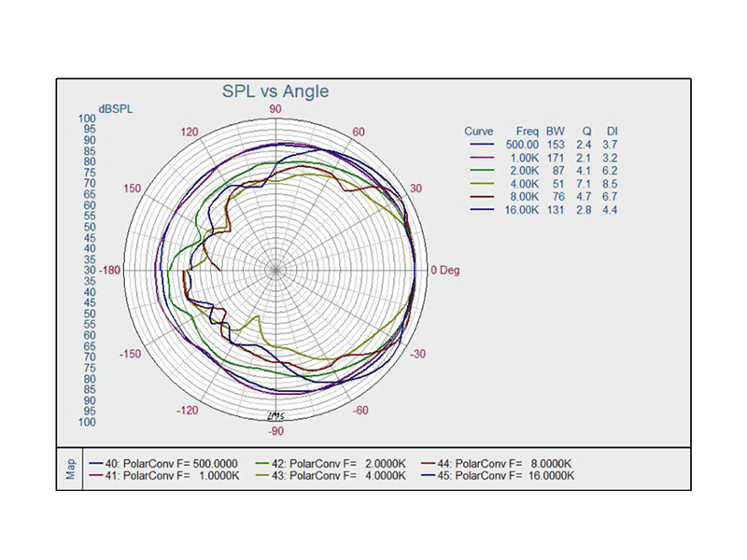747x560 pixels.
Task: Click the LMS logo below the polar plot
Action: (x=275, y=414)
